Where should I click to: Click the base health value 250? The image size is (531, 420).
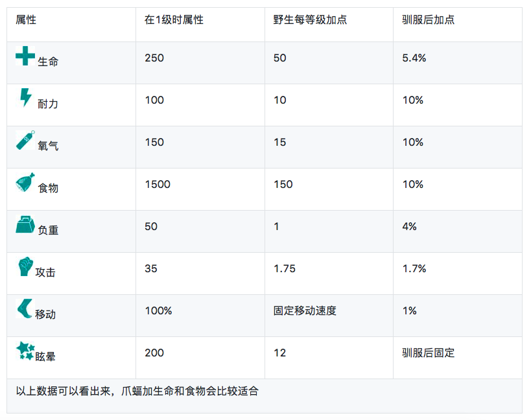click(154, 58)
